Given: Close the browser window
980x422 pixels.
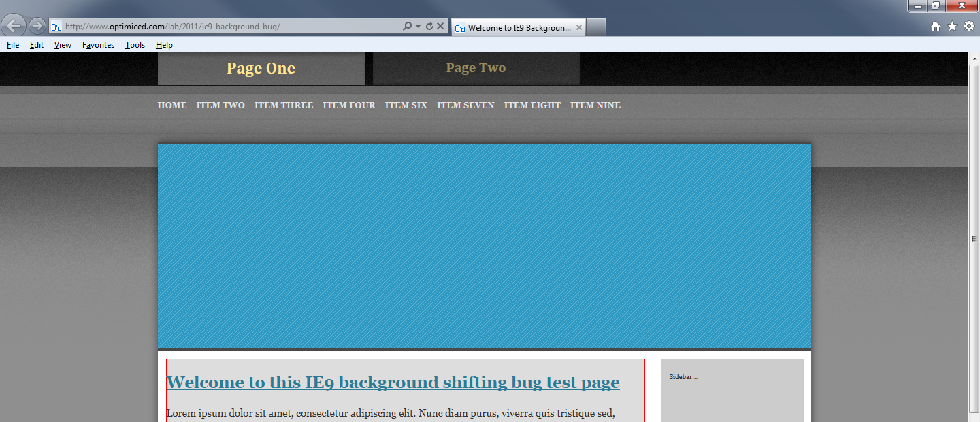Looking at the screenshot, I should tap(962, 6).
